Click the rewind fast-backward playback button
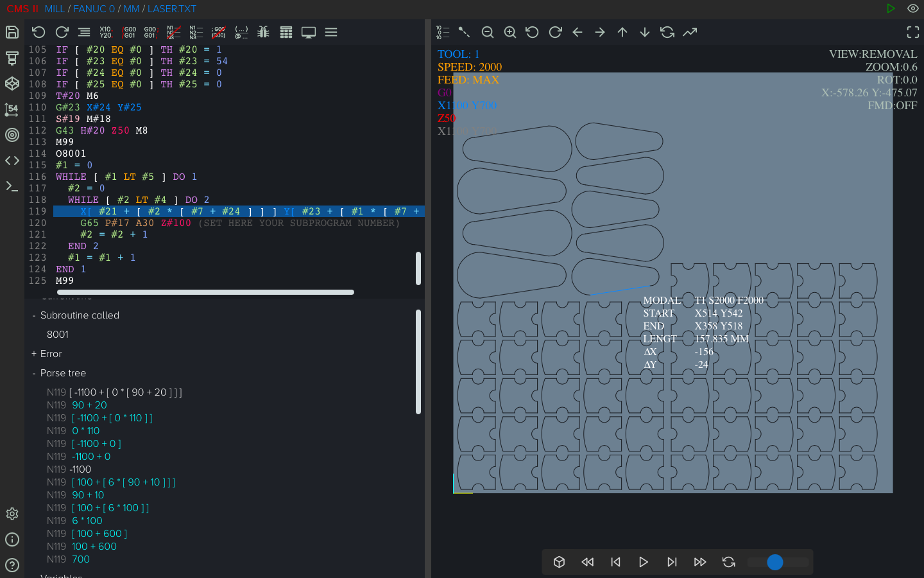924x578 pixels. pos(587,562)
